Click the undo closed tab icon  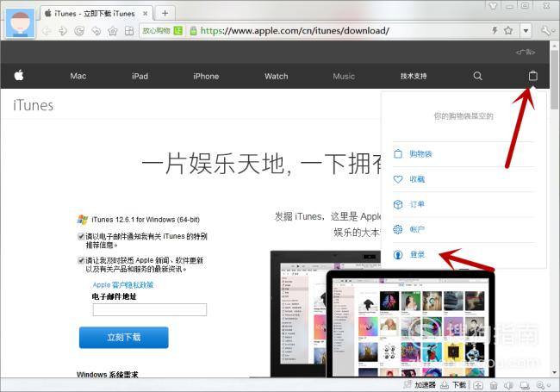tap(96, 31)
